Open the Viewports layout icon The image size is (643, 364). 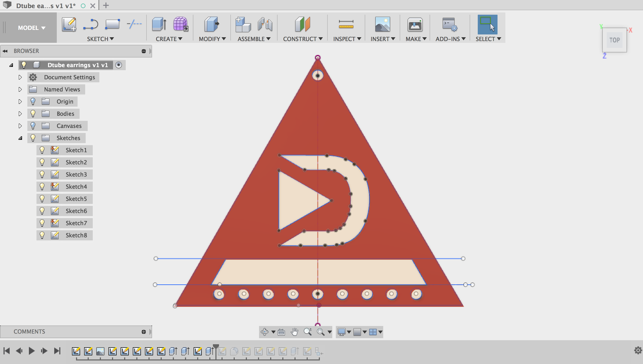pos(373,332)
